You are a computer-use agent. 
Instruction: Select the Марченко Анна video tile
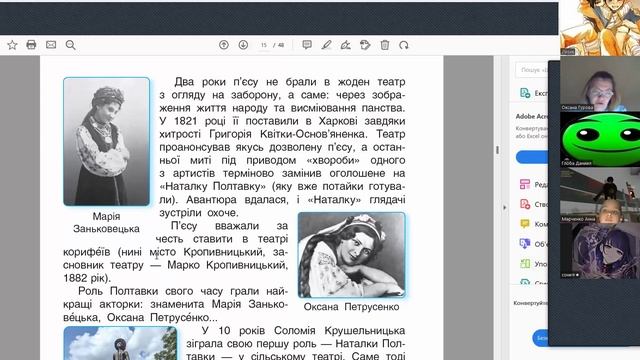[600, 194]
